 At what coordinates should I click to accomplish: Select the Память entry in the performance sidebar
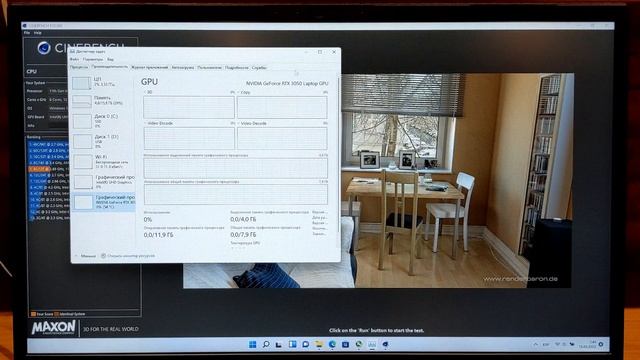(103, 101)
